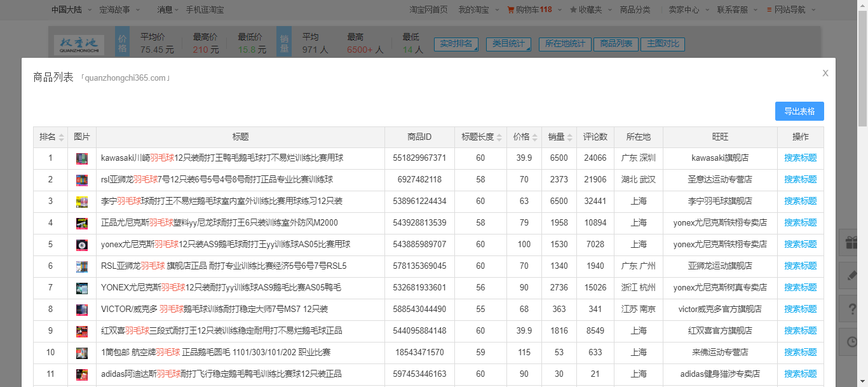
Task: Open the row 4 尤尼克斯 product thumbnail
Action: point(81,223)
